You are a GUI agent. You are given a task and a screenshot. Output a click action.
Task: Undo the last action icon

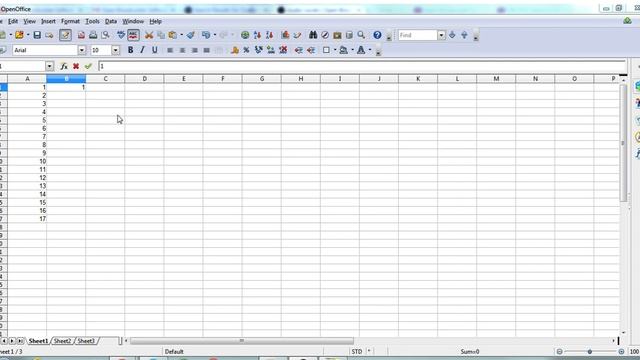pyautogui.click(x=206, y=35)
